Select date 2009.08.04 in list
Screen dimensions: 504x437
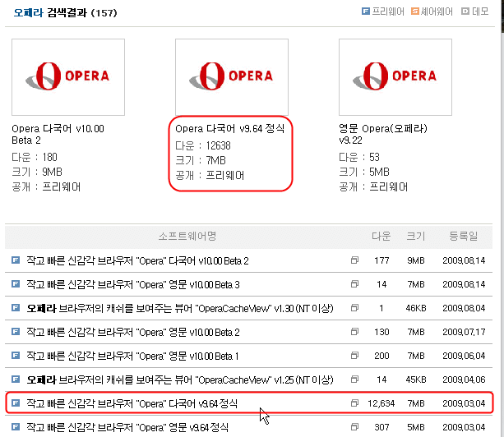(x=464, y=308)
